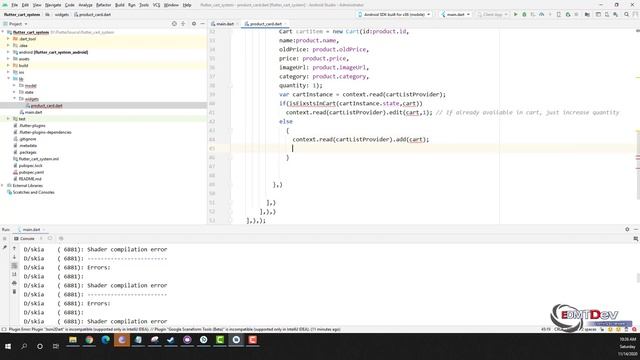Expand the model folder
Screen dimensions: 640x360
click(x=15, y=85)
